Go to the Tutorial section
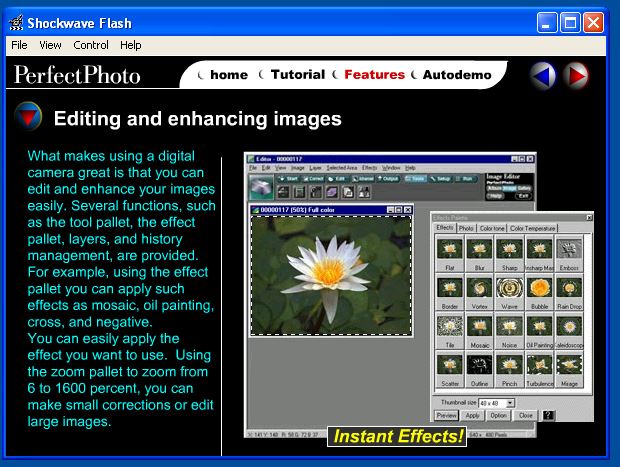This screenshot has width=620, height=467. (297, 75)
